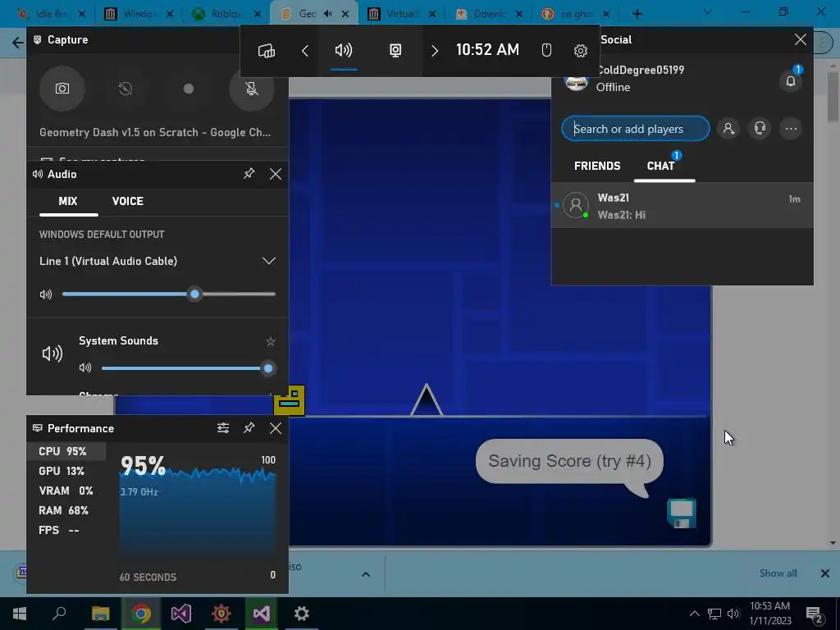Click the record last 30 seconds icon
This screenshot has height=630, width=840.
coord(126,89)
